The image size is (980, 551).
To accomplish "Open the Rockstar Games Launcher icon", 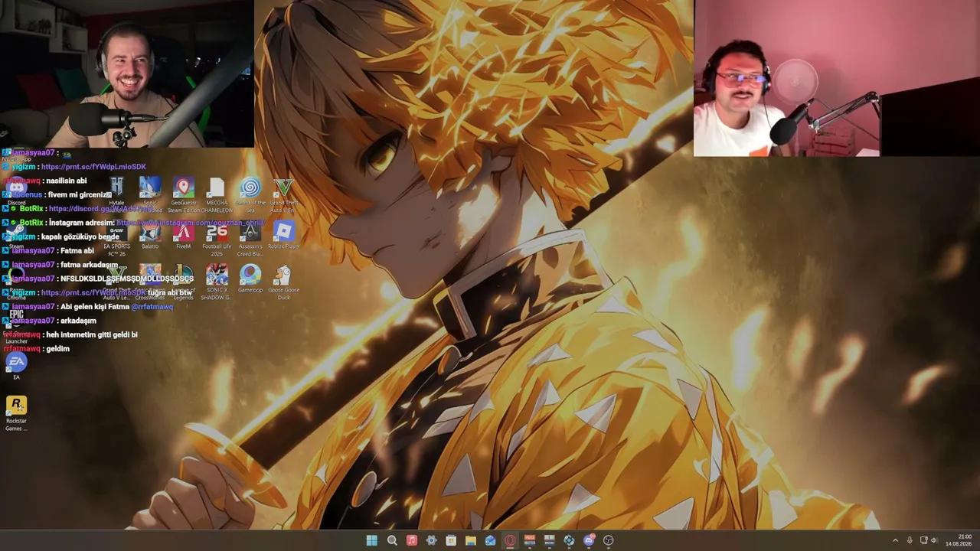I will click(16, 413).
